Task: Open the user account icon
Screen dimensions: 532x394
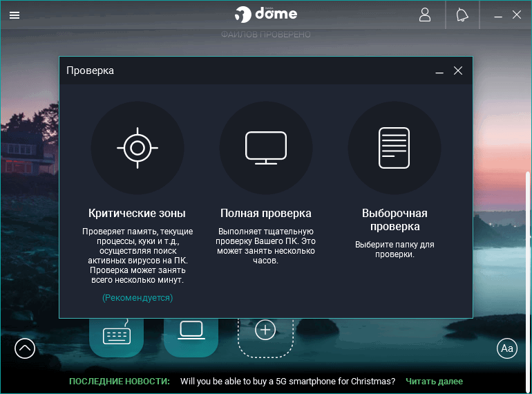Action: [425, 15]
